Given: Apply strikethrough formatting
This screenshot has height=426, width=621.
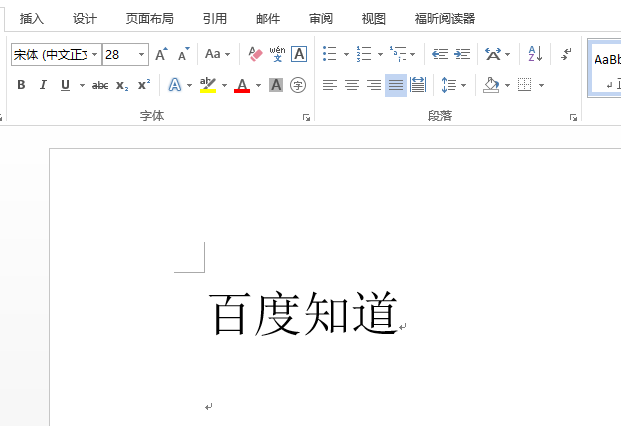Looking at the screenshot, I should (100, 85).
